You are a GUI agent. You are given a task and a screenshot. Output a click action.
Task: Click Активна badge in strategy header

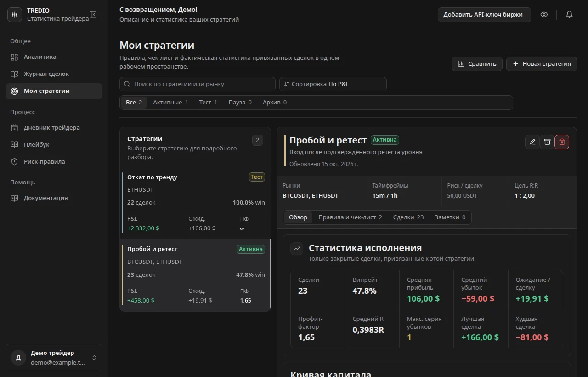pos(385,140)
